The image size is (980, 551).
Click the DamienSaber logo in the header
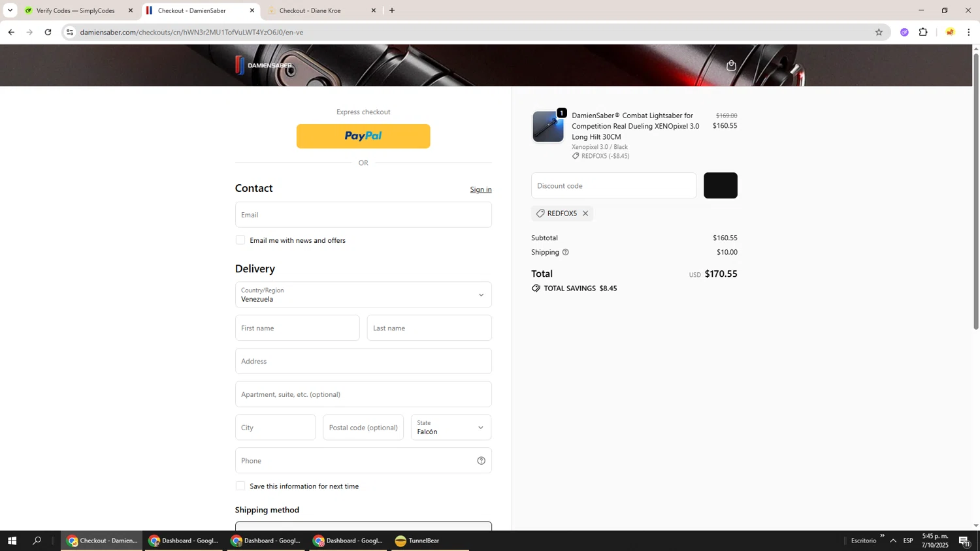coord(264,65)
